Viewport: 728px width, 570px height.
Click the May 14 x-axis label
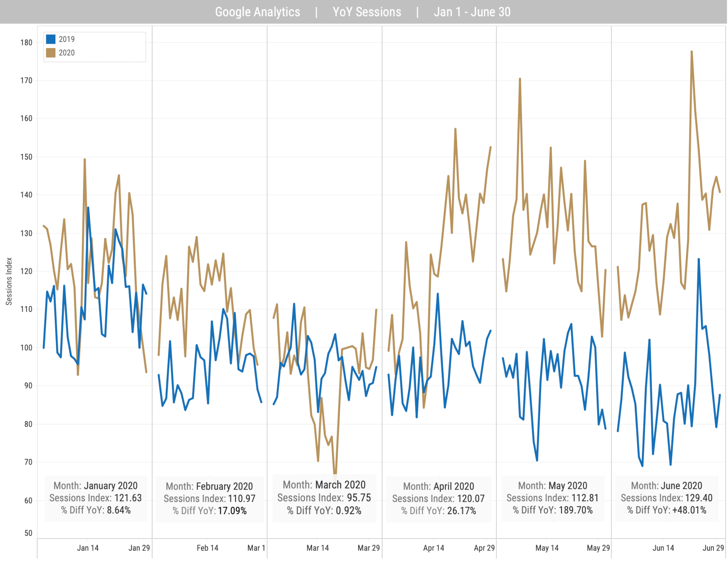547,548
